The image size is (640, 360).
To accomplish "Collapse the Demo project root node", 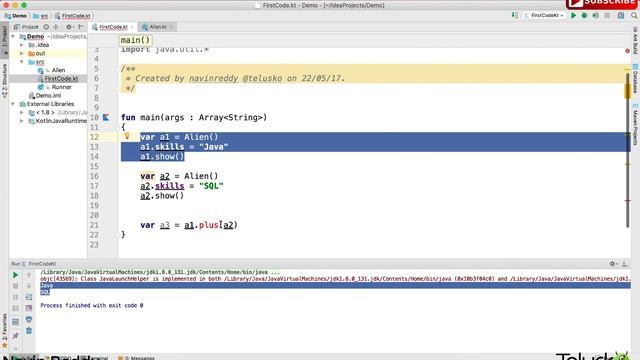I will (13, 37).
